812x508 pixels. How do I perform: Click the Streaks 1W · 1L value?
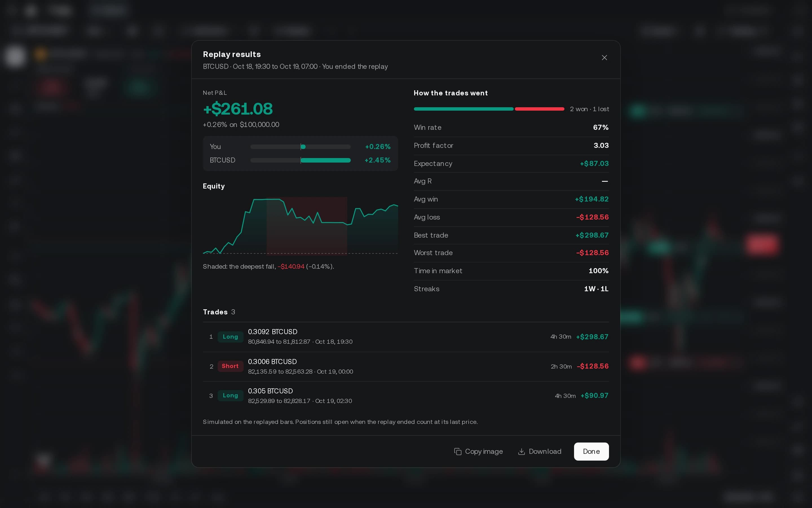point(596,289)
